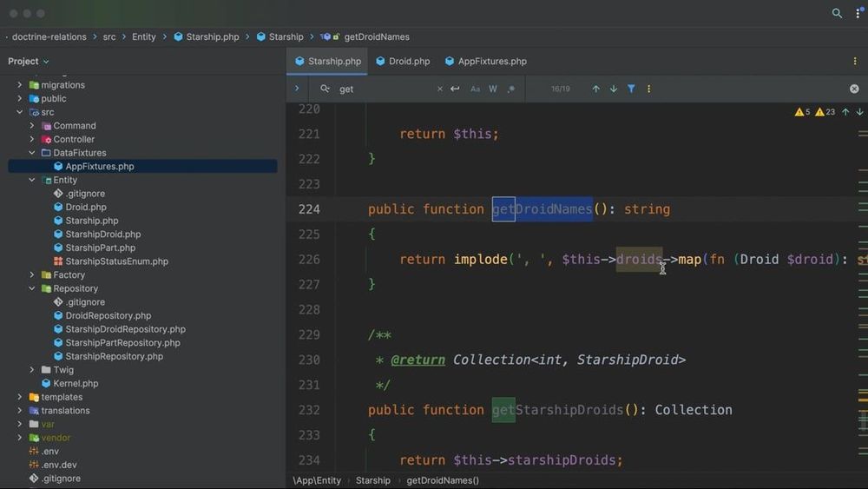The image size is (868, 489).
Task: Collapse the DataFixtures folder
Action: tap(32, 153)
